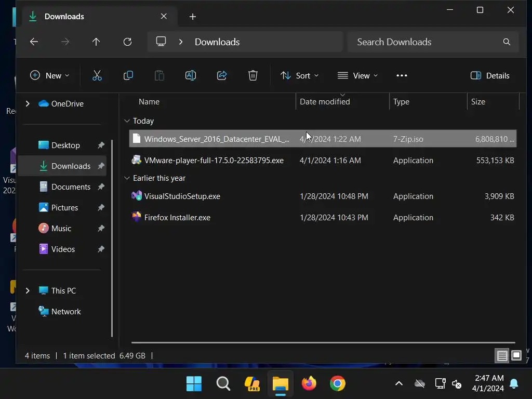
Task: Click the Share icon in toolbar
Action: coord(222,75)
